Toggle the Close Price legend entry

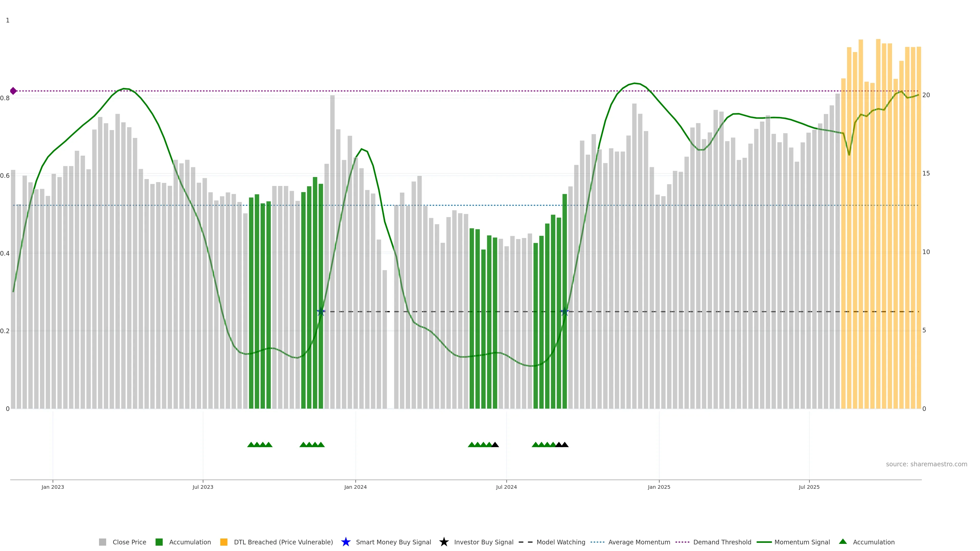pyautogui.click(x=129, y=542)
